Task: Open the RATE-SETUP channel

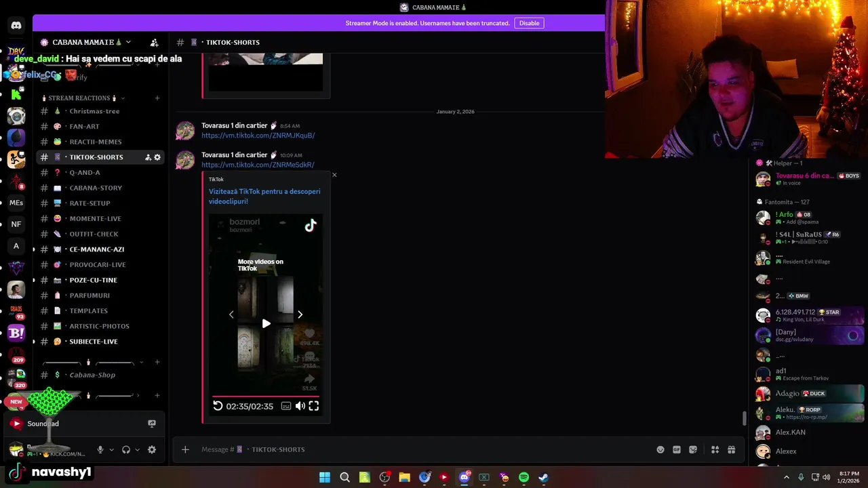Action: pyautogui.click(x=100, y=203)
